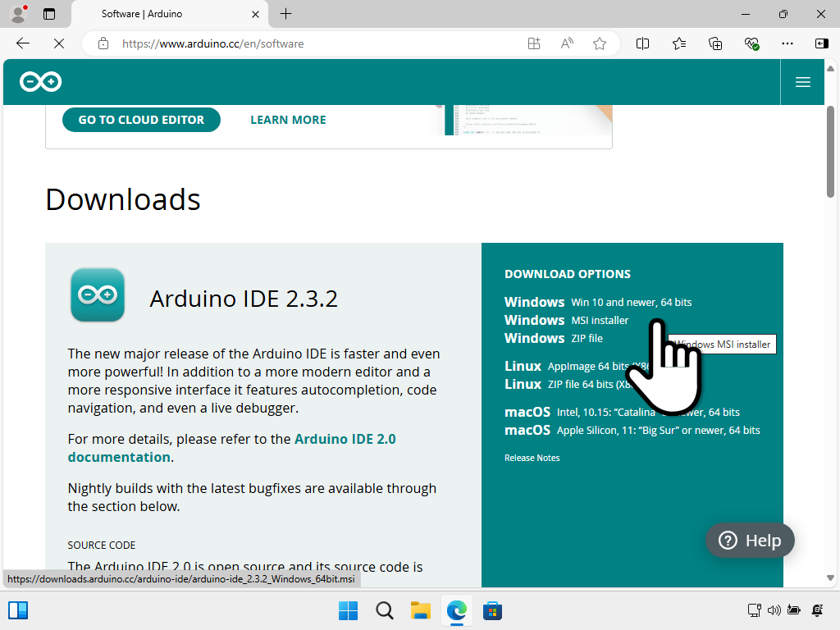View site information lock icon
840x630 pixels.
click(x=103, y=43)
